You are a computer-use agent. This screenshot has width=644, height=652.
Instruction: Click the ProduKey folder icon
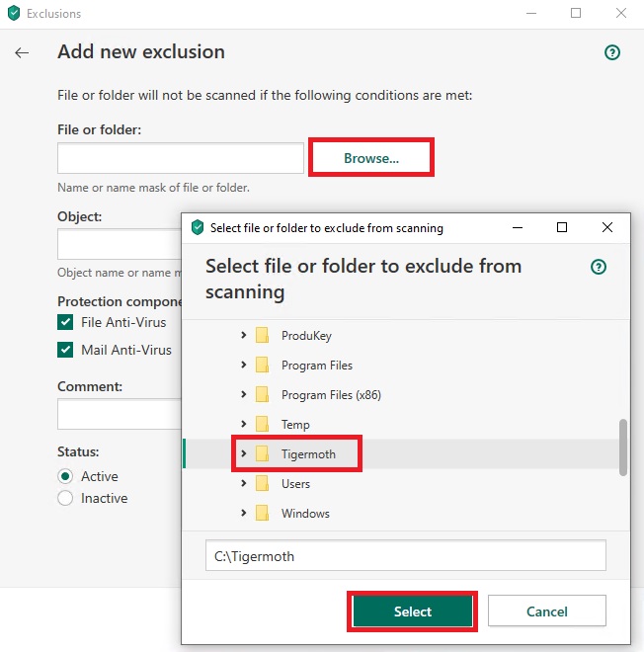click(x=262, y=335)
